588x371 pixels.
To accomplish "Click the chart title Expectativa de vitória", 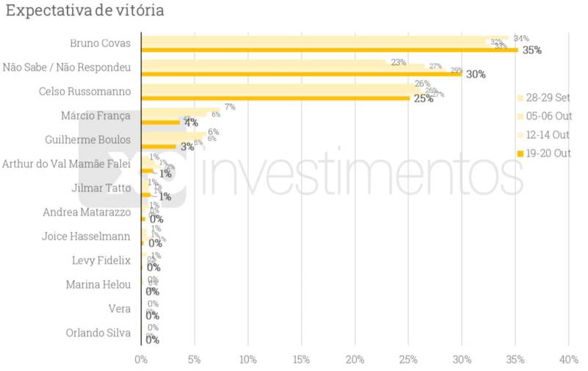I will point(85,11).
